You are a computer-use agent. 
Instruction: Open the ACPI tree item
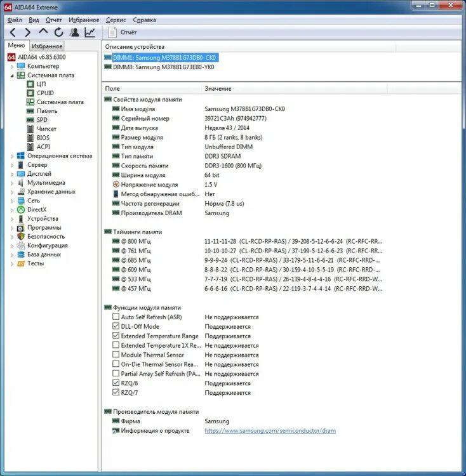click(43, 147)
